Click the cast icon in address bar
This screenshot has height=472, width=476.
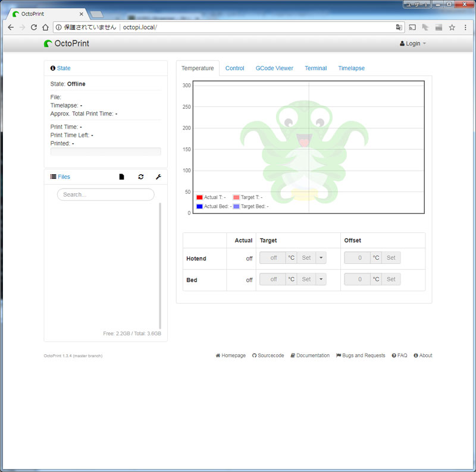tap(412, 27)
